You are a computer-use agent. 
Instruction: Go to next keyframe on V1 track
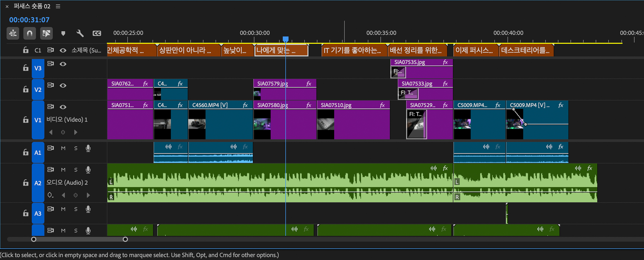coord(76,132)
